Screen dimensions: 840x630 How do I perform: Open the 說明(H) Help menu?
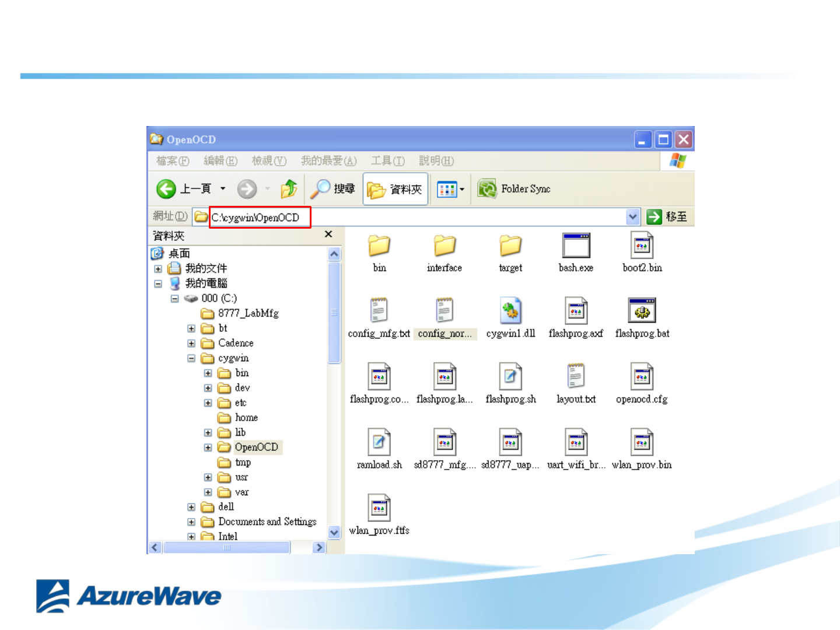[436, 160]
